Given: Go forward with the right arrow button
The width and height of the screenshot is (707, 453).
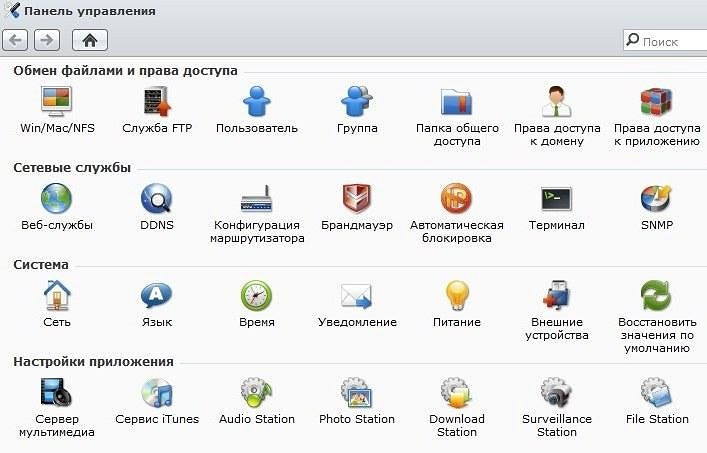Looking at the screenshot, I should (47, 40).
